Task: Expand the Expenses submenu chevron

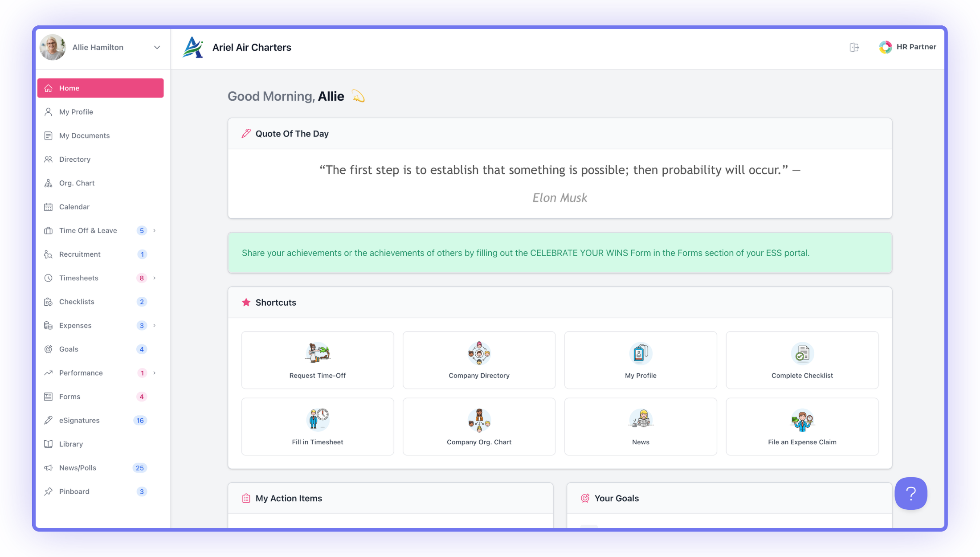Action: click(154, 325)
